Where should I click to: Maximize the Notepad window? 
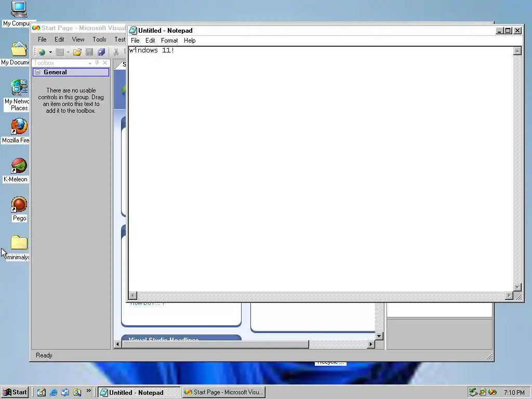click(x=508, y=31)
